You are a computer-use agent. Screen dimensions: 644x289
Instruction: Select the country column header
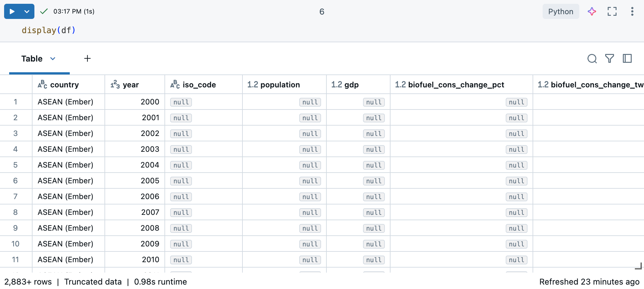click(64, 85)
